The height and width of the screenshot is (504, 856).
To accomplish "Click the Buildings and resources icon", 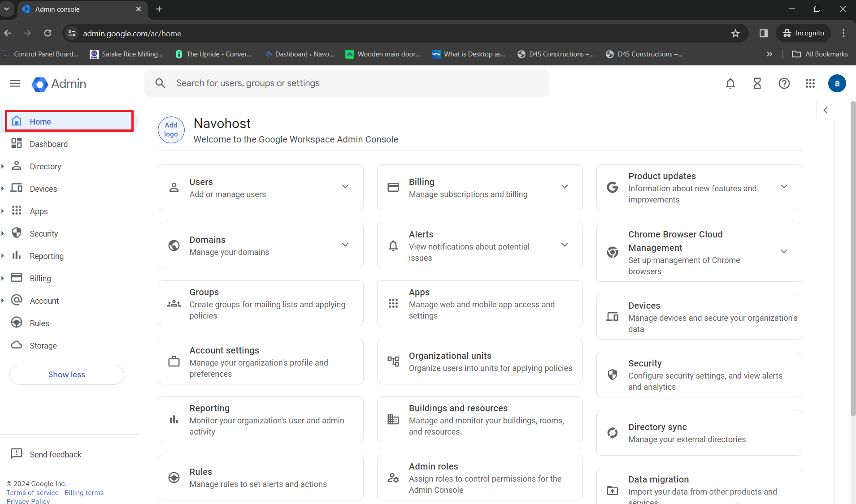I will click(393, 419).
